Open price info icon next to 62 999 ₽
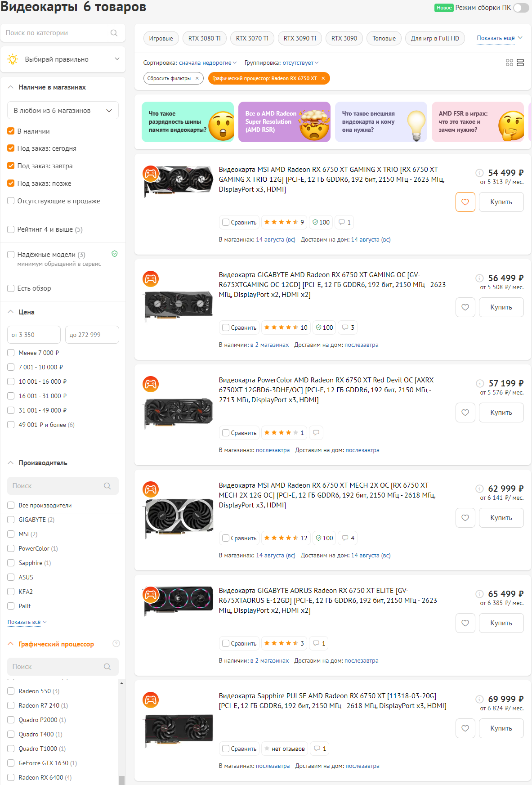Viewport: 532px width, 785px height. click(480, 489)
